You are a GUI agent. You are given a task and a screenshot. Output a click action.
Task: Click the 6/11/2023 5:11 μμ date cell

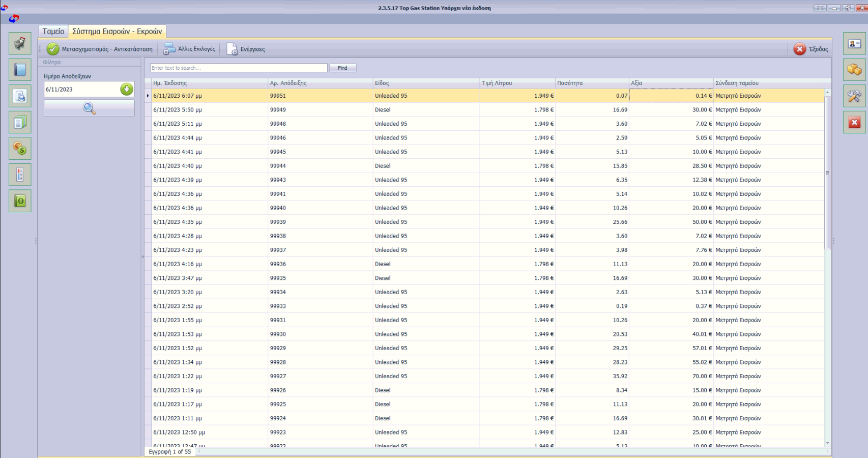point(210,124)
